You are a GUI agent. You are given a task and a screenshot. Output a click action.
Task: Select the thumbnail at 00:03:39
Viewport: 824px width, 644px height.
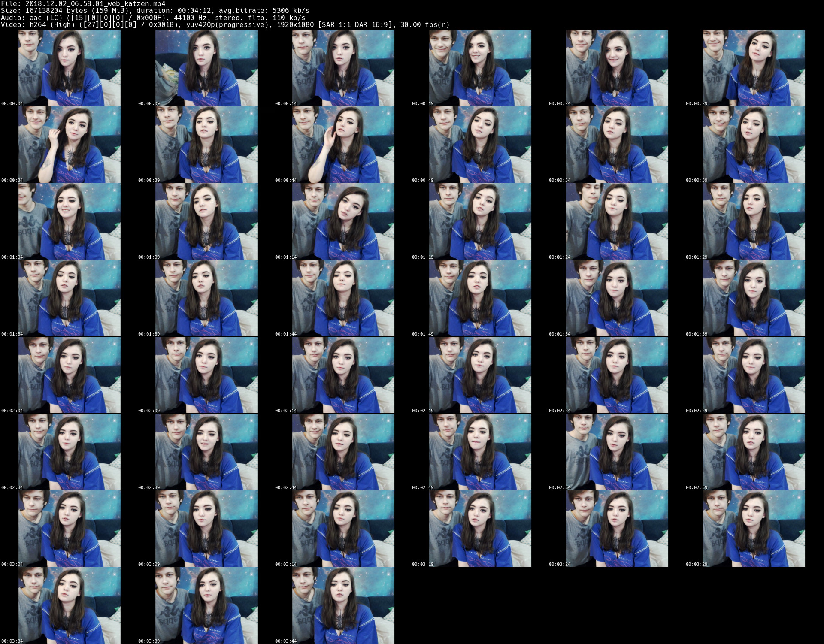(x=206, y=605)
